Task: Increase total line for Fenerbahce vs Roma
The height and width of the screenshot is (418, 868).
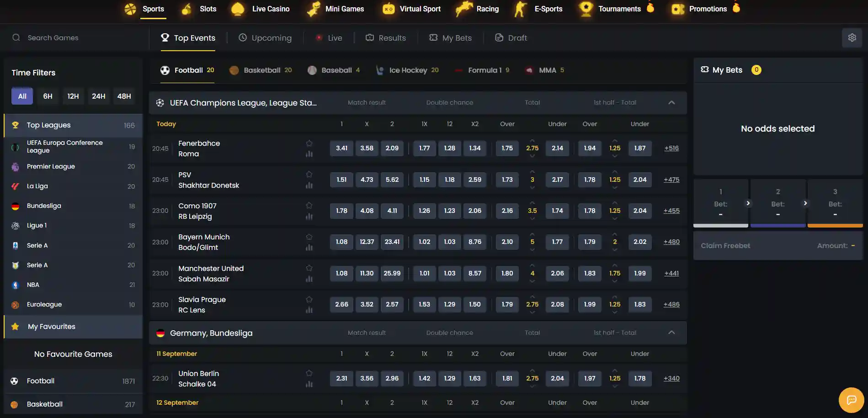Action: point(532,141)
